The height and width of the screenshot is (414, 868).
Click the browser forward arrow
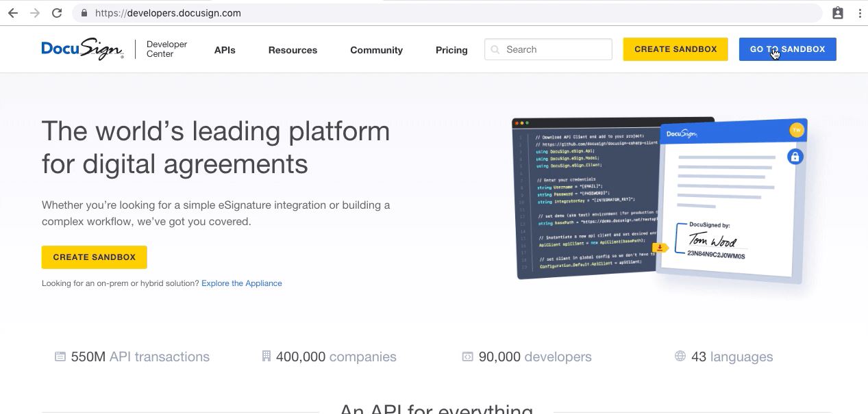[35, 13]
